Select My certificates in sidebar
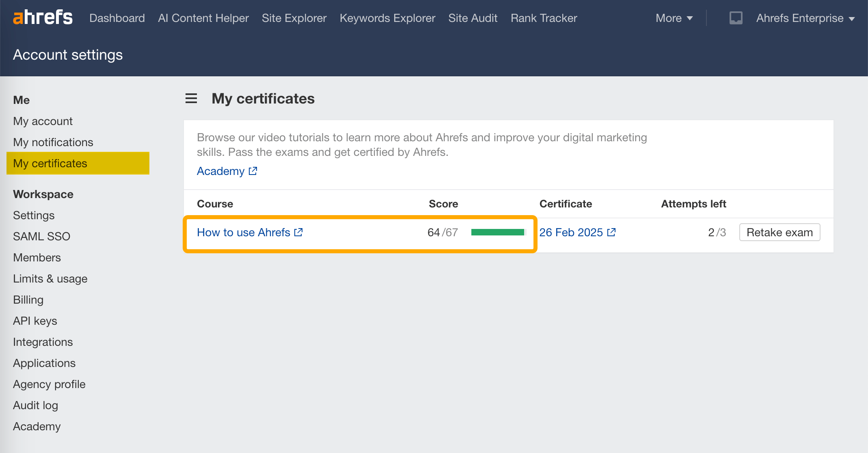The image size is (868, 453). tap(78, 163)
